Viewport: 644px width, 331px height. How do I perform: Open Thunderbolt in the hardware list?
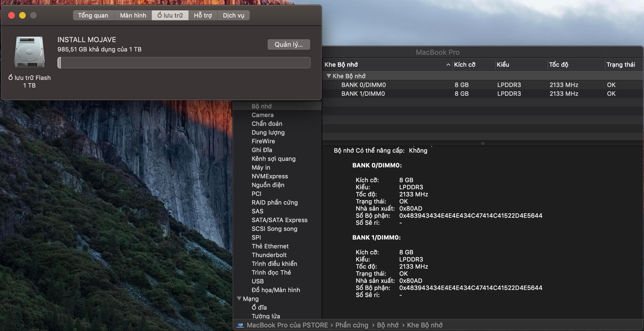point(269,255)
